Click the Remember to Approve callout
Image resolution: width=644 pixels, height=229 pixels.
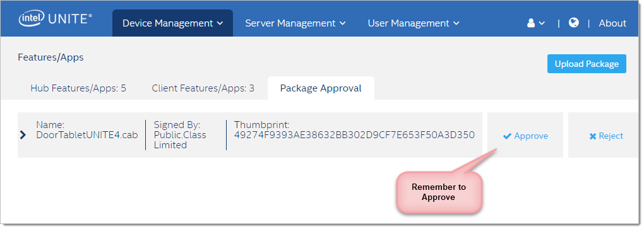[439, 192]
